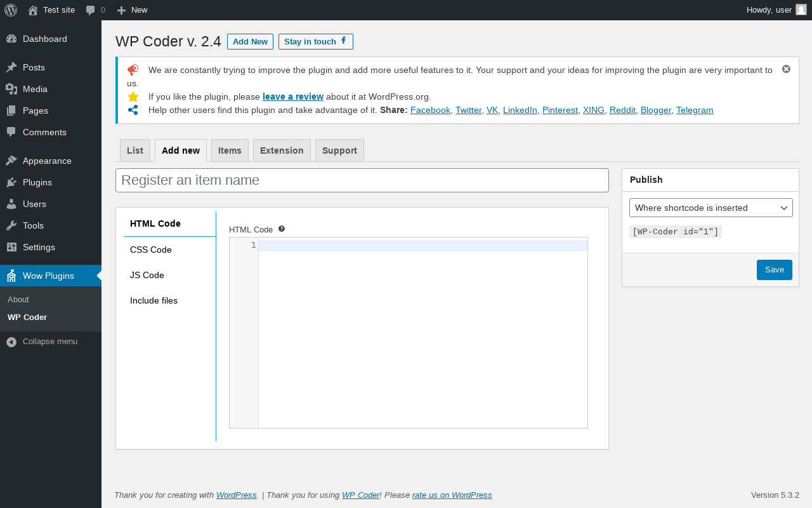Image resolution: width=812 pixels, height=508 pixels.
Task: Click the Plugins plug icon
Action: coord(11,182)
